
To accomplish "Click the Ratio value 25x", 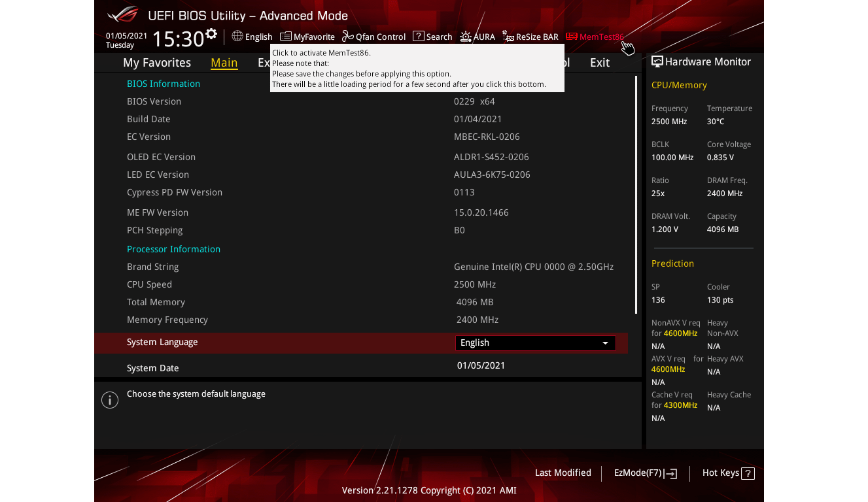I will (658, 193).
